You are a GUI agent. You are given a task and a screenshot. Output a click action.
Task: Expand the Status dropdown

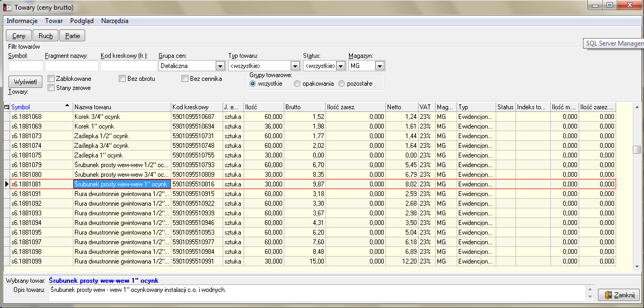coord(341,66)
